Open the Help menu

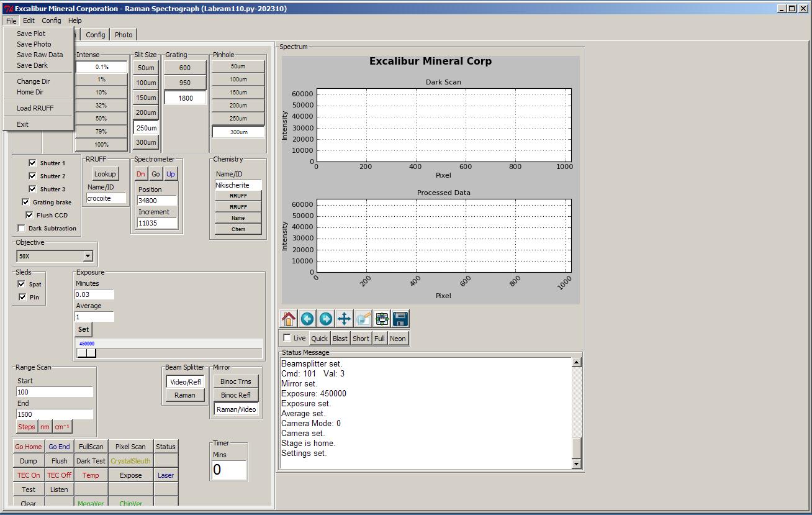click(74, 21)
